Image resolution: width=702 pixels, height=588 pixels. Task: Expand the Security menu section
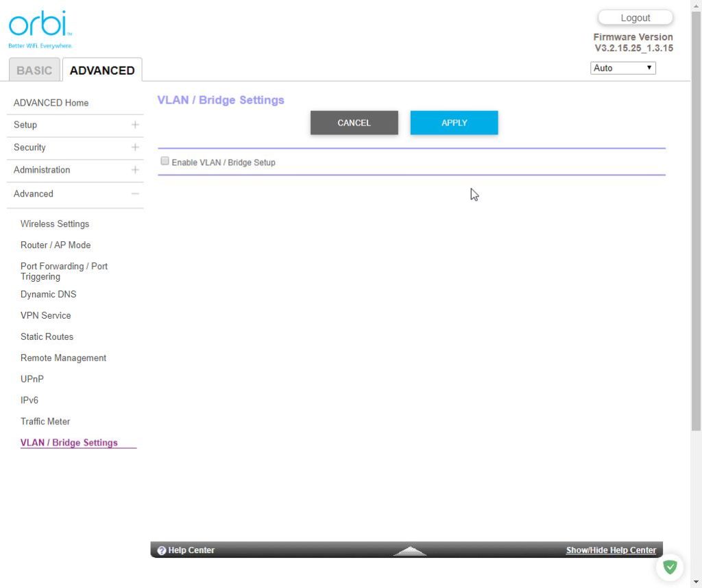coord(135,147)
